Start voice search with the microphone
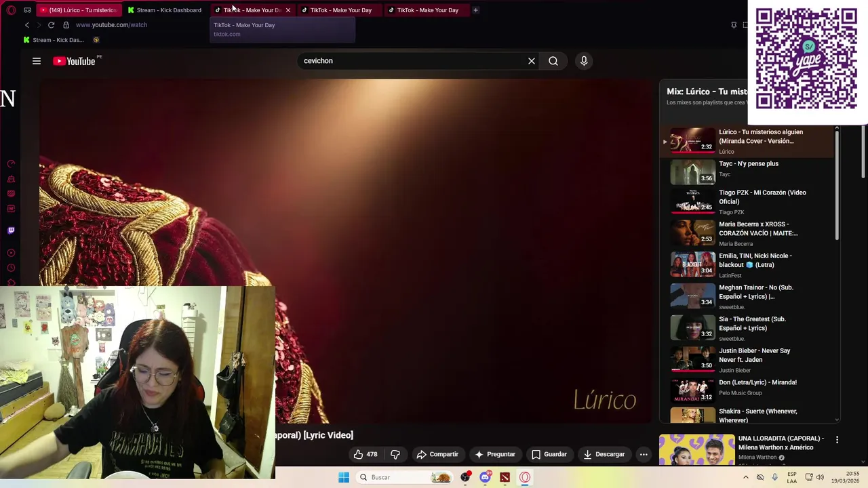The width and height of the screenshot is (868, 488). (x=584, y=61)
